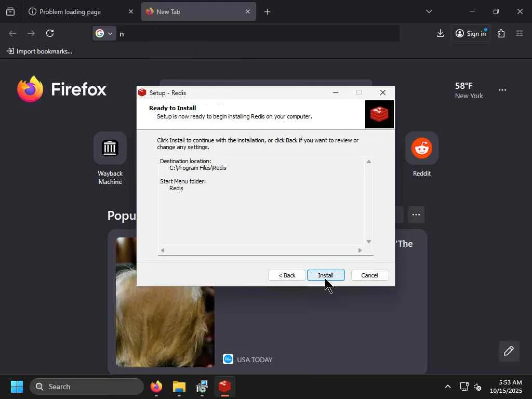The width and height of the screenshot is (532, 399).
Task: Open Firefox View icon
Action: (10, 12)
